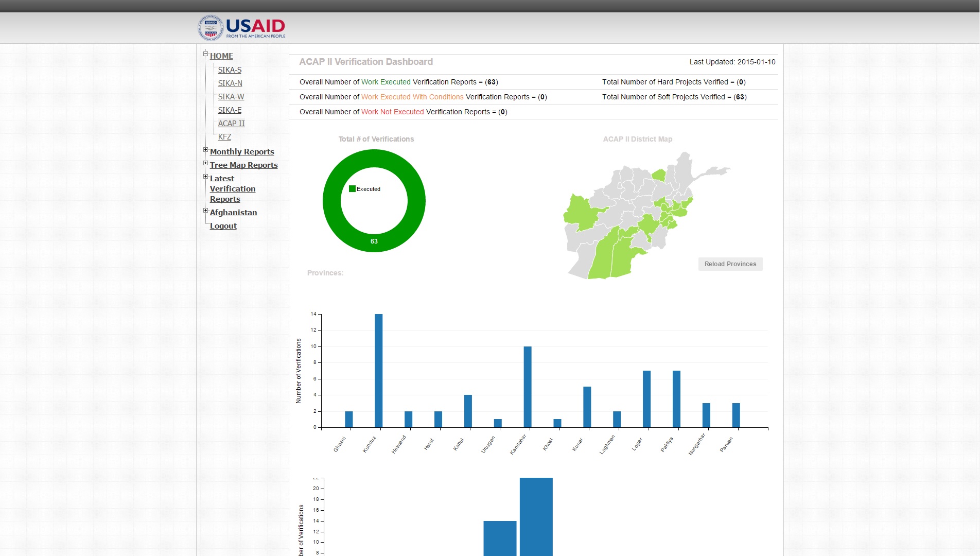Open Monthly Reports link
Screen dimensions: 980x556
(x=242, y=152)
